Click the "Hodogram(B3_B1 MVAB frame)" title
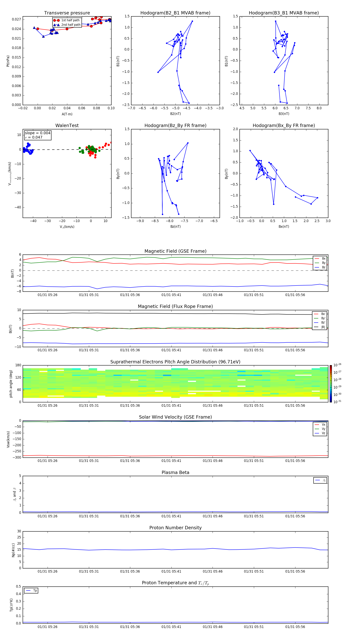Screen dimensions: 351x644 click(284, 13)
